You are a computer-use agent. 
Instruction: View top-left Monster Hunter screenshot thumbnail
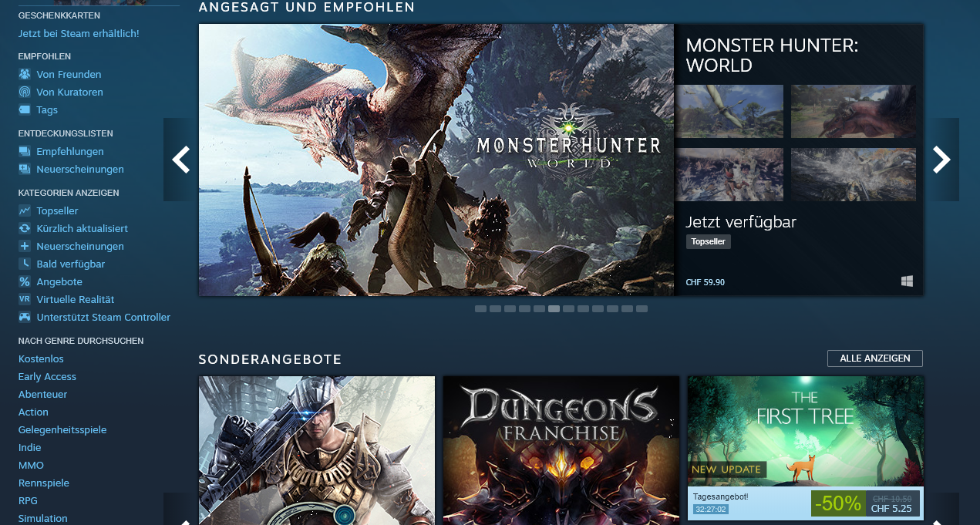click(729, 112)
